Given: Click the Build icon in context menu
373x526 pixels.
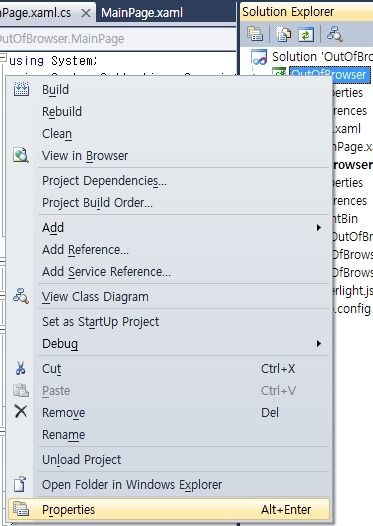Looking at the screenshot, I should 21,89.
